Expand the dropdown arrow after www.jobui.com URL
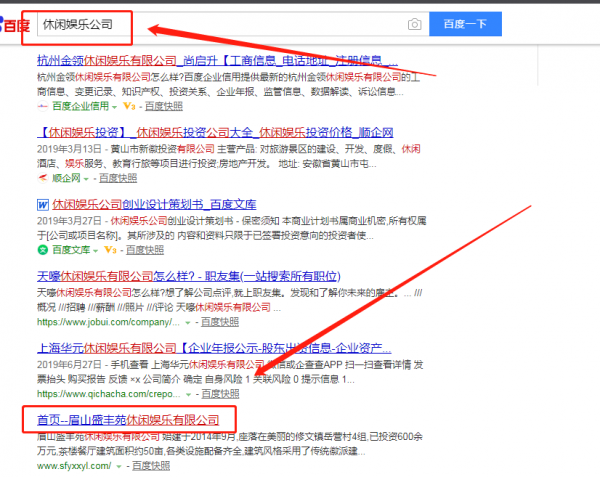This screenshot has height=477, width=600. [x=189, y=323]
